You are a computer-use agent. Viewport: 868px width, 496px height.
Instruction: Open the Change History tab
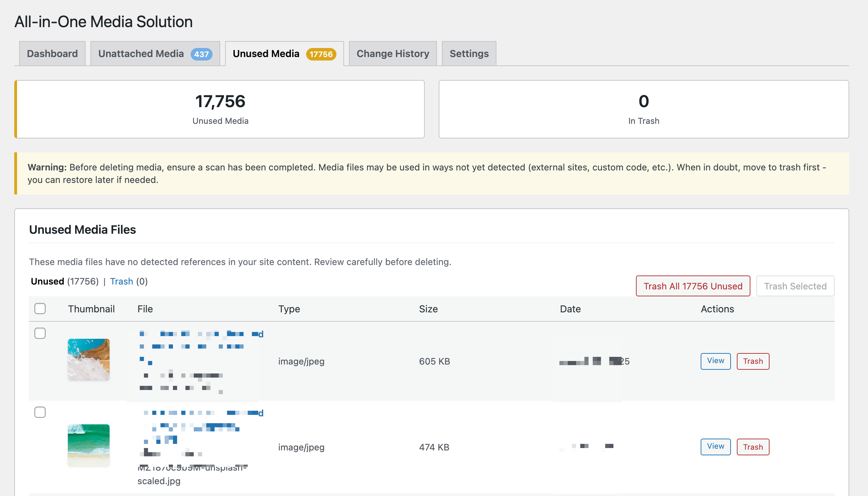tap(392, 53)
